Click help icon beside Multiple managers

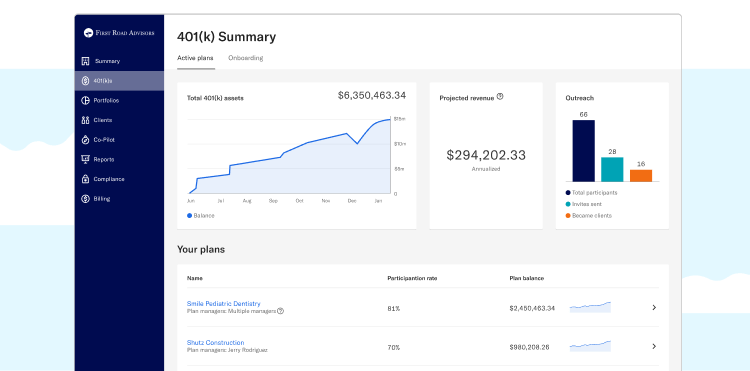[280, 311]
